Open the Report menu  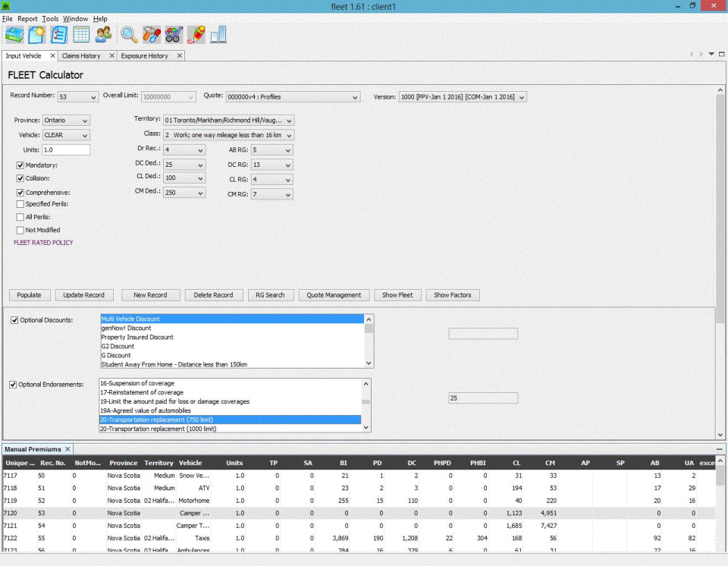point(27,18)
